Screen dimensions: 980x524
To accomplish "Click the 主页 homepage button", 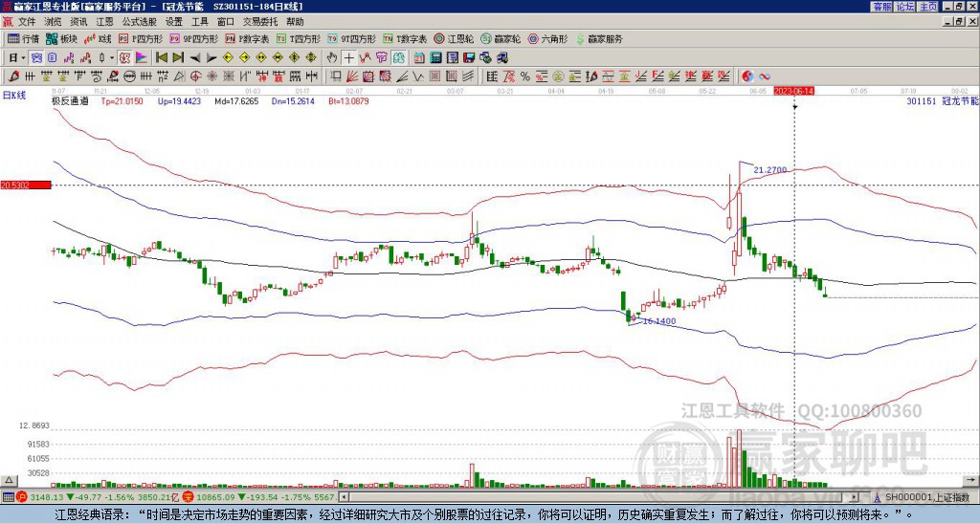I will tap(928, 7).
